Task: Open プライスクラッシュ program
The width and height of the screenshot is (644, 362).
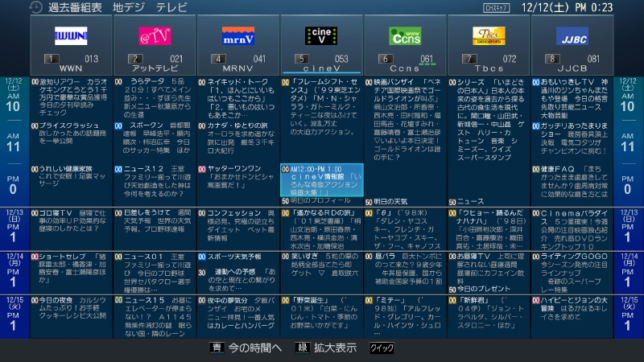Action: (x=70, y=133)
